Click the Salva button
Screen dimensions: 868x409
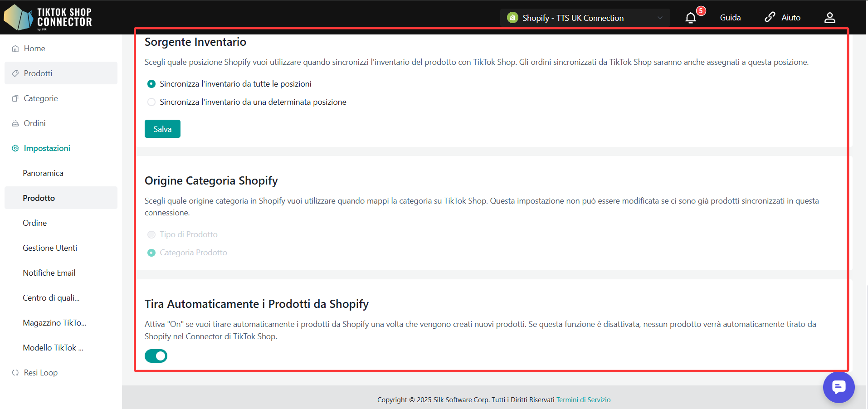pyautogui.click(x=162, y=129)
